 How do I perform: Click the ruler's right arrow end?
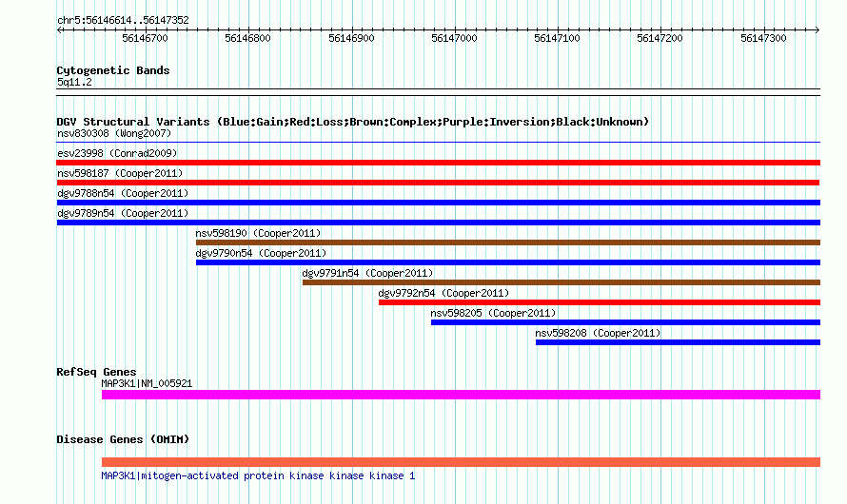point(817,29)
